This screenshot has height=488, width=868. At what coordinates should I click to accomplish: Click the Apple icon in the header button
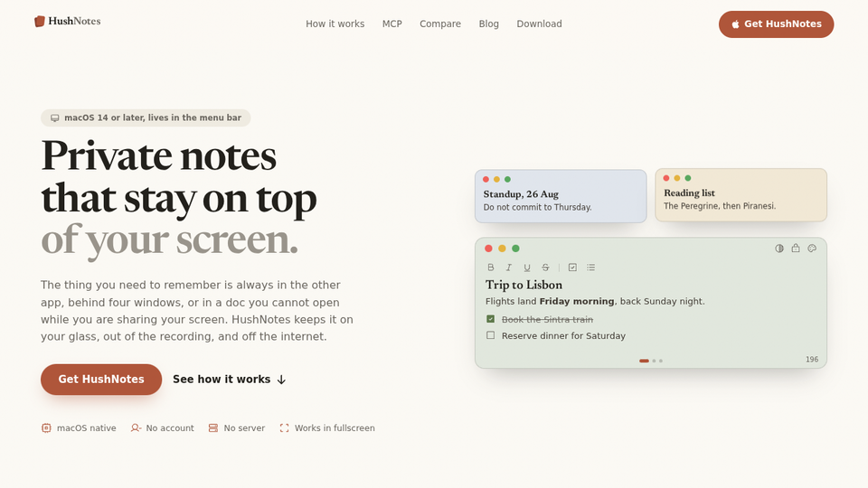(735, 24)
